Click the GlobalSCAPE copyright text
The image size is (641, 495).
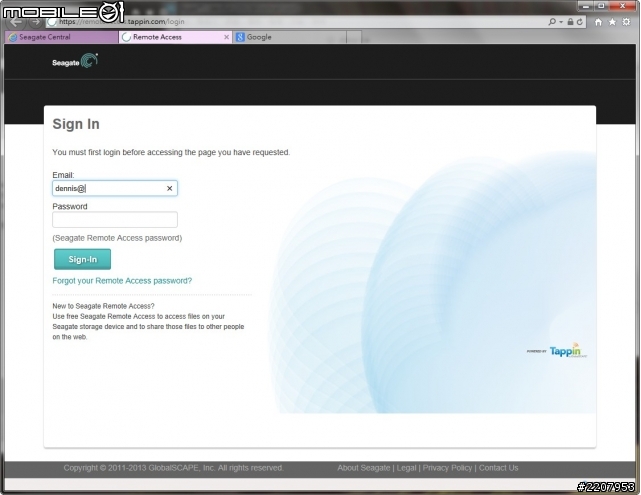coord(173,468)
